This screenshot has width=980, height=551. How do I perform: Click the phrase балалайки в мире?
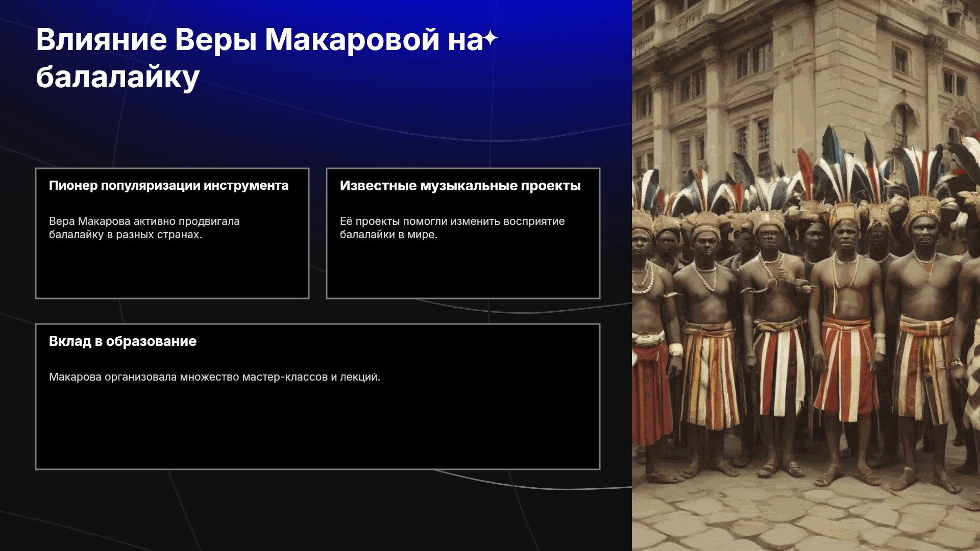coord(388,235)
